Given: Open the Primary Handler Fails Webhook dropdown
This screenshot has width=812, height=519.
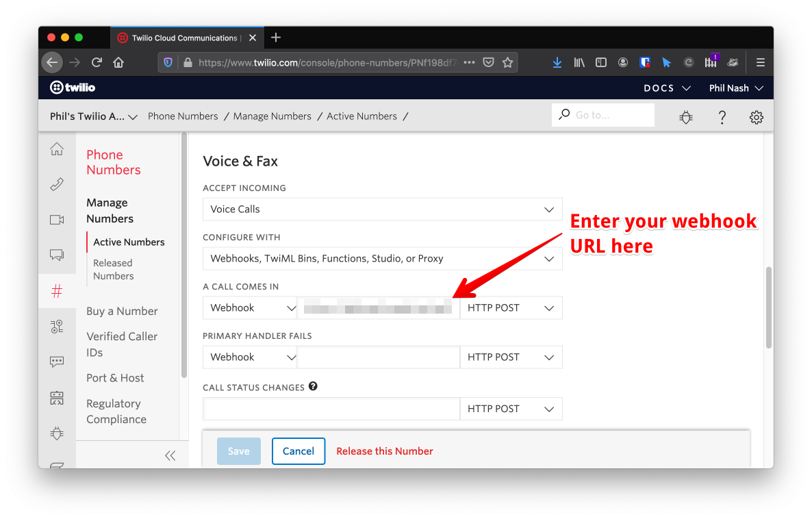Looking at the screenshot, I should tap(250, 357).
